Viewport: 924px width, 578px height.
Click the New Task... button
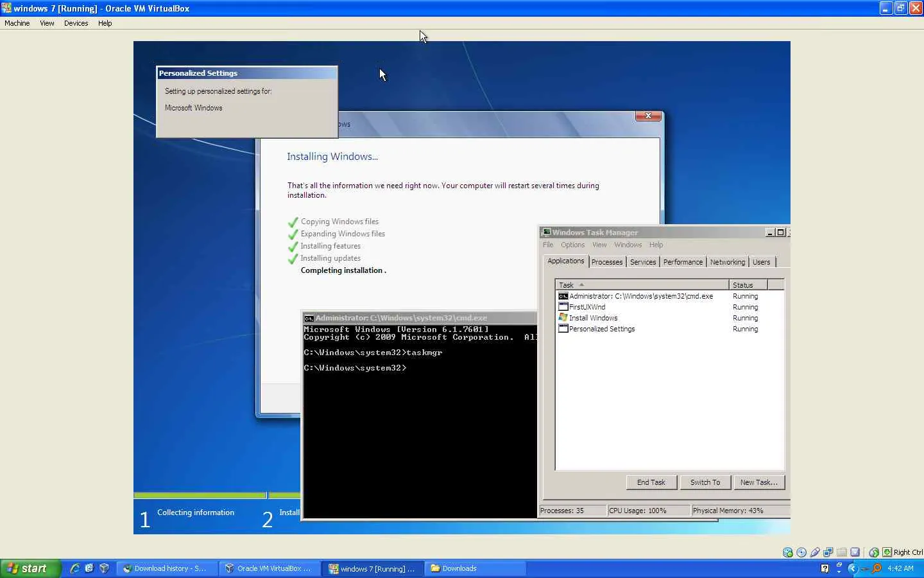point(758,482)
